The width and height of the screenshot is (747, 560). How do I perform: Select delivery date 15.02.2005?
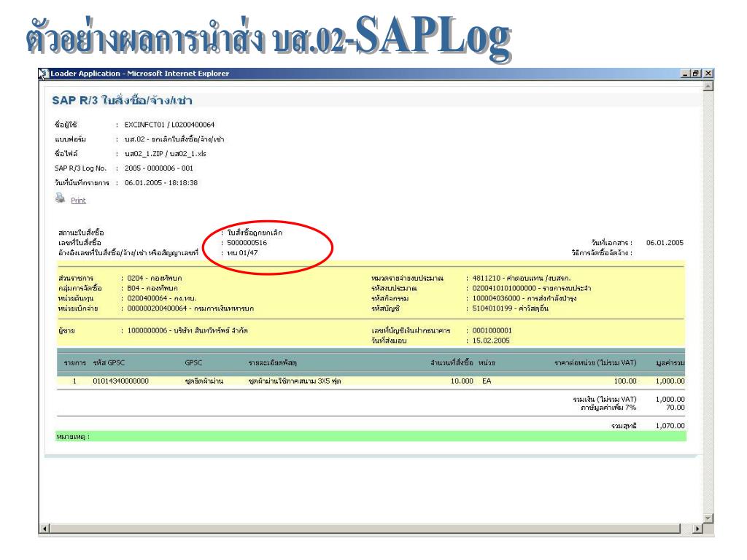(x=491, y=341)
